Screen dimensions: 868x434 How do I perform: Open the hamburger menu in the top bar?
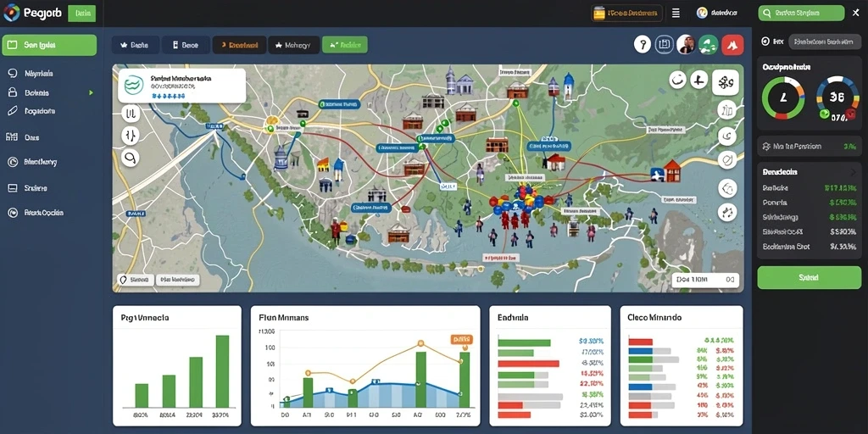676,14
